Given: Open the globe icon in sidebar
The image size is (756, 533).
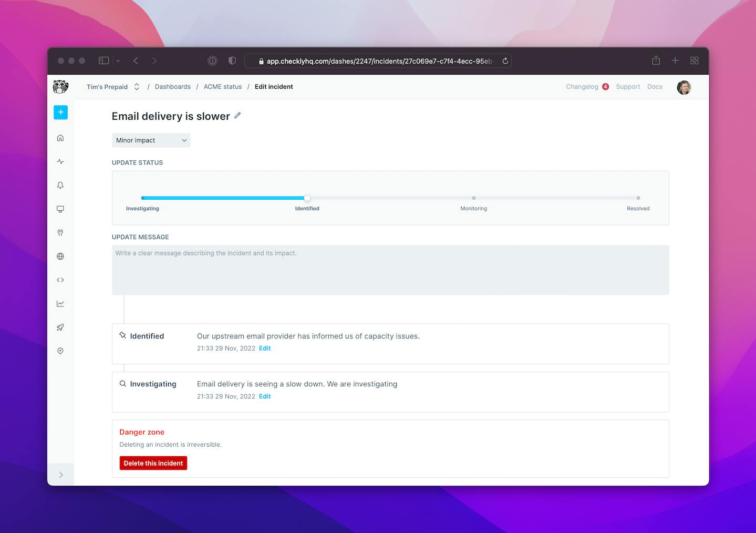Looking at the screenshot, I should [x=60, y=257].
